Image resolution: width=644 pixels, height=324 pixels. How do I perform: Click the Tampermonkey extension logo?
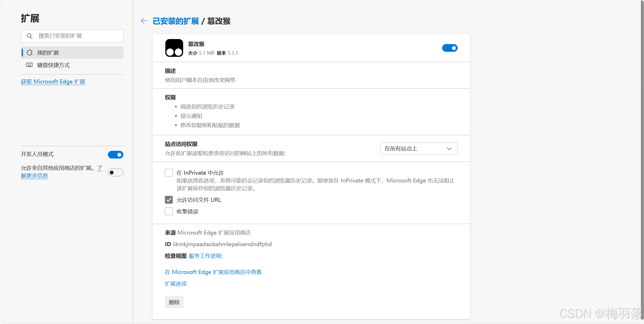(x=174, y=48)
